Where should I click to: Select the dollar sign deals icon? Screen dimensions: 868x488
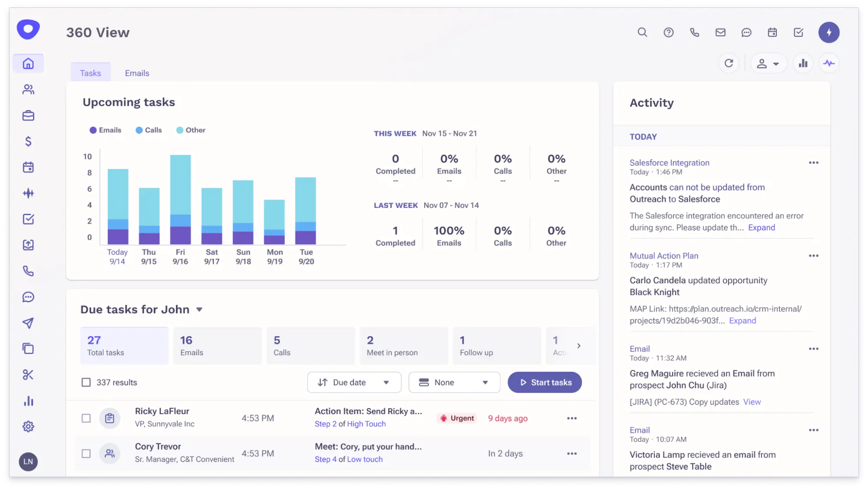click(28, 141)
